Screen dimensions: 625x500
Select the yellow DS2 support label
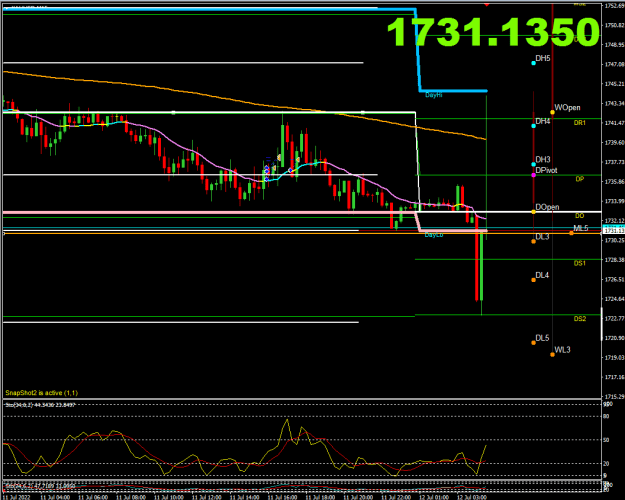click(x=580, y=319)
